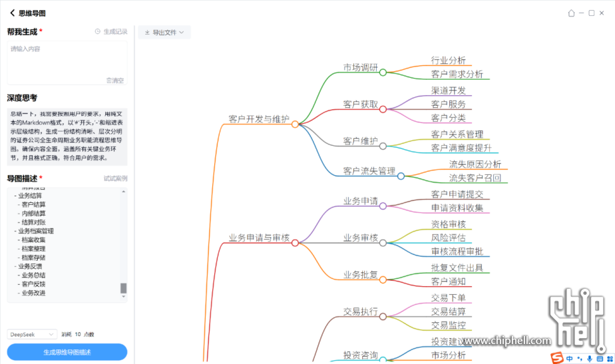Select the 客户需求分析 node
Viewport: 615px width, 364px height.
click(457, 74)
